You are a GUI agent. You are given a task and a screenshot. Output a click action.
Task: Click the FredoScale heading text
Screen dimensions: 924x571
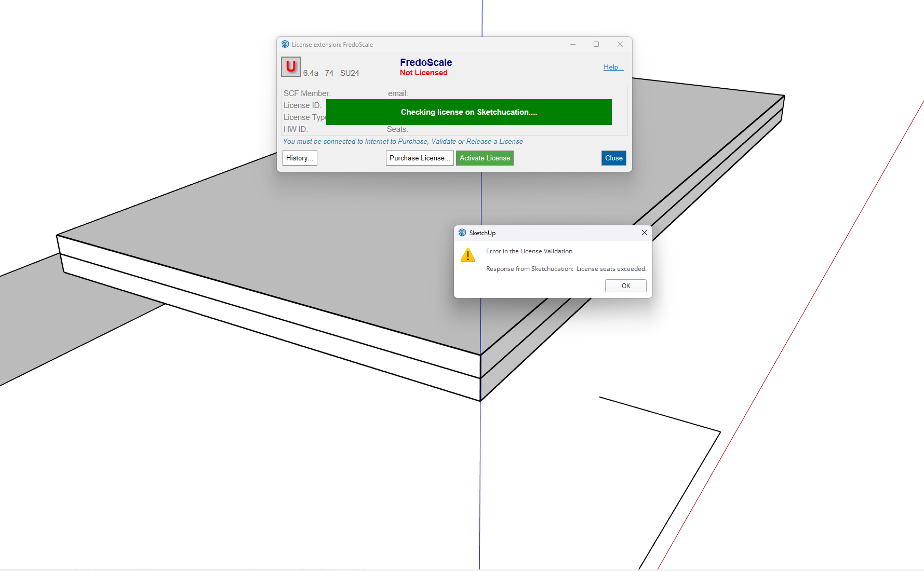426,62
